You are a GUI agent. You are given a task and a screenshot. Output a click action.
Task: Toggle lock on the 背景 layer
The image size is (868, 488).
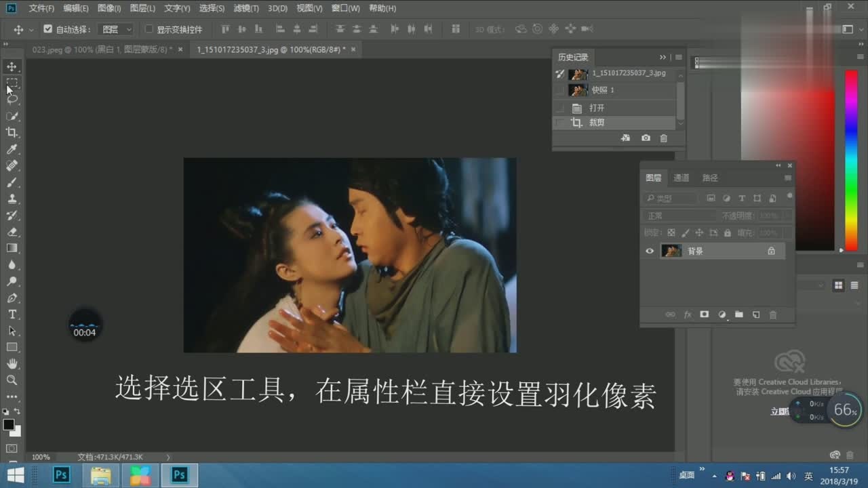click(771, 251)
